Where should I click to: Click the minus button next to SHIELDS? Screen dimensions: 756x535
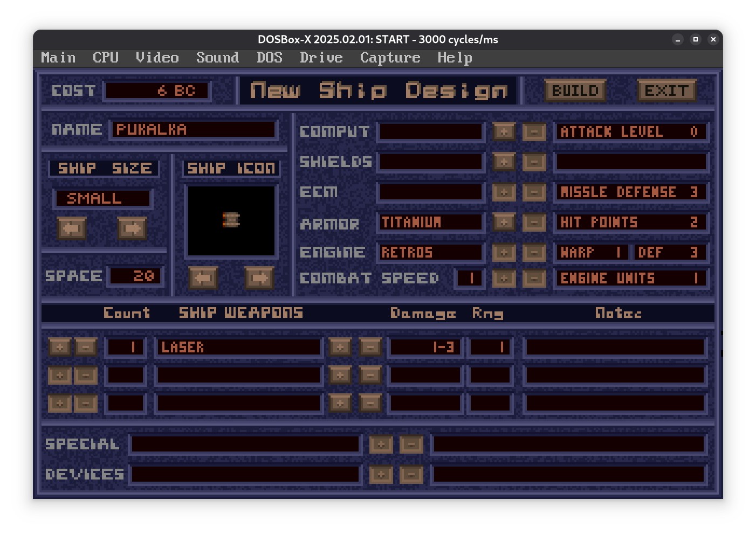[x=534, y=162]
